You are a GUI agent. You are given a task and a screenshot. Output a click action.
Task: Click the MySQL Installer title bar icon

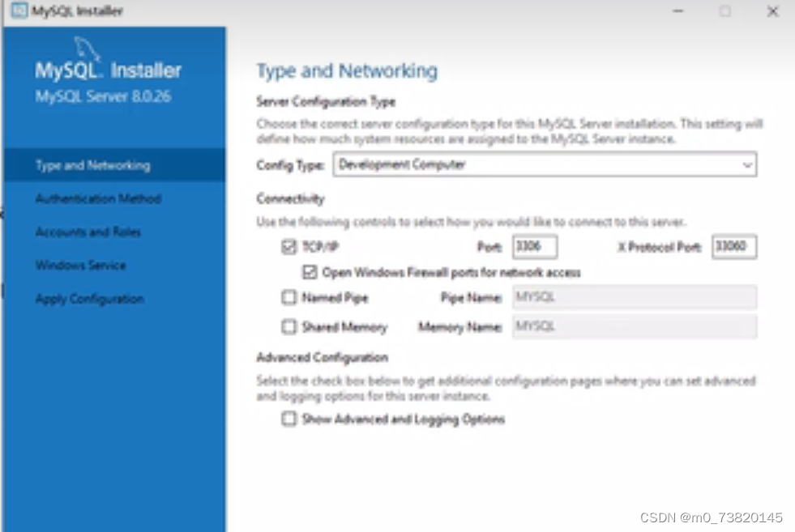coord(19,11)
